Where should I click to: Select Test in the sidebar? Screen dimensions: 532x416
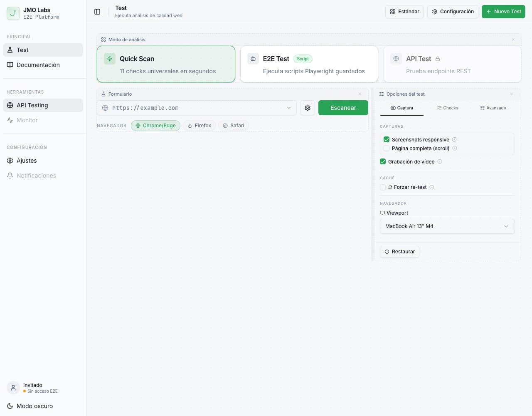[x=43, y=50]
